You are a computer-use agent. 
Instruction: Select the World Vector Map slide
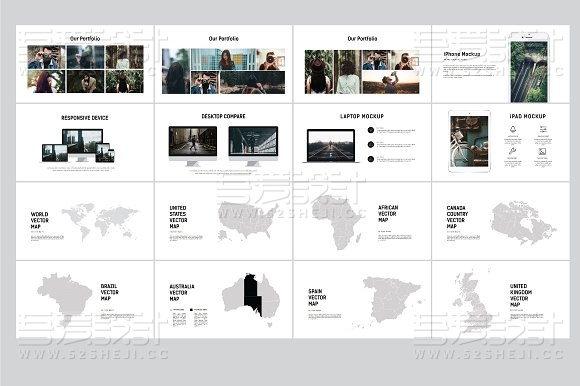(85, 221)
